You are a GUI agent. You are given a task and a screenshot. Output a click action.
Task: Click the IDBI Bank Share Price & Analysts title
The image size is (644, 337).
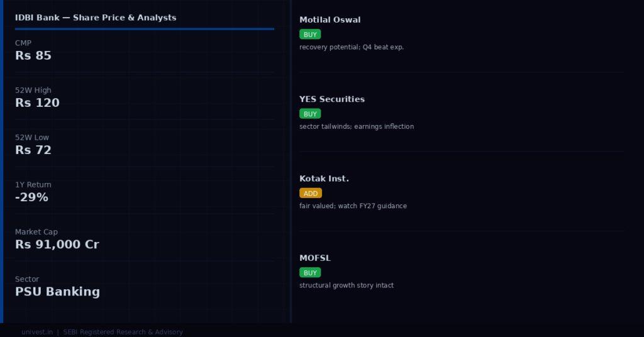pyautogui.click(x=96, y=18)
